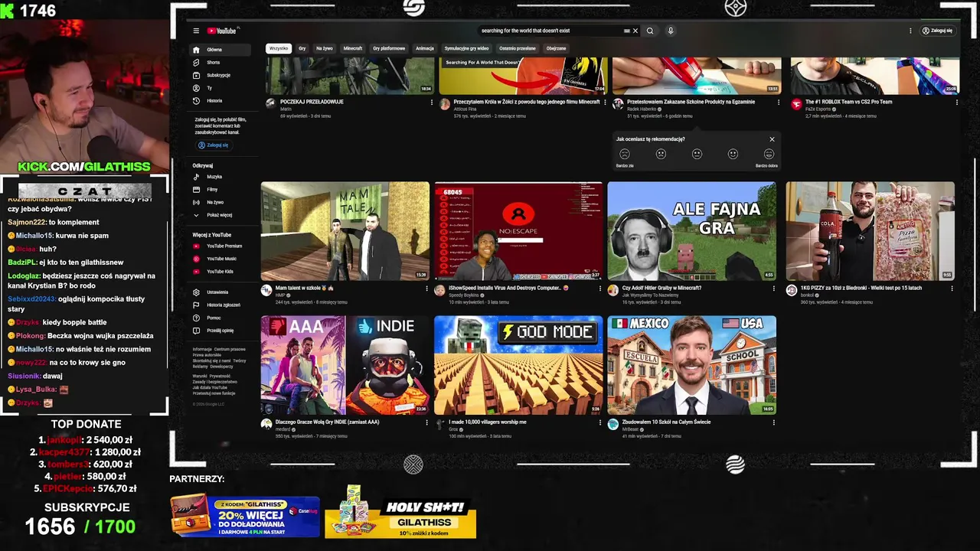Click the HOLY SH*T GILATHISS partner banner
Image resolution: width=980 pixels, height=551 pixels.
click(x=400, y=513)
